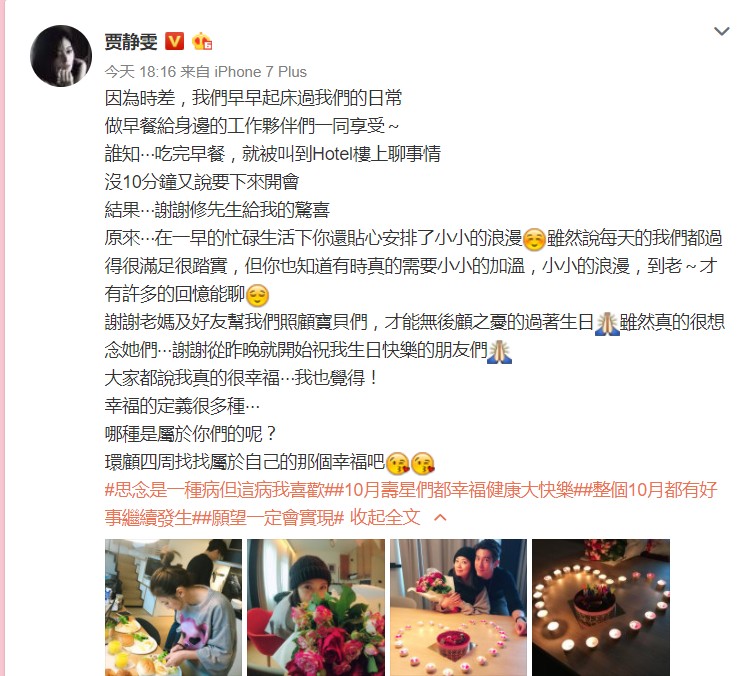Click the praying hands emoji after 生日
The image size is (745, 676).
(607, 324)
